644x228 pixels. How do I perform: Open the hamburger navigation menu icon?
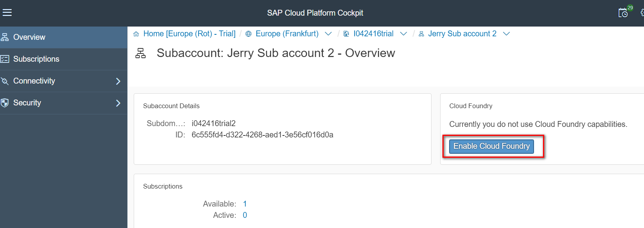coord(7,13)
